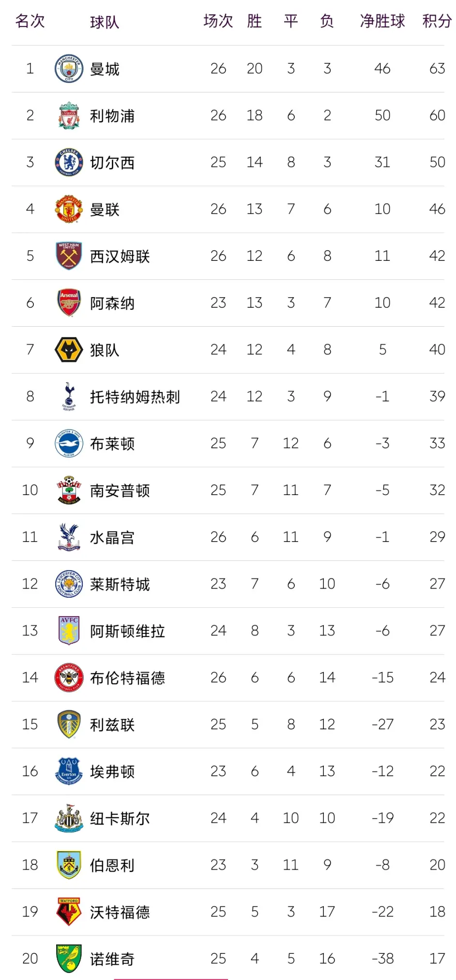Open team name 利物浦
Screen dimensions: 456x980
point(112,116)
